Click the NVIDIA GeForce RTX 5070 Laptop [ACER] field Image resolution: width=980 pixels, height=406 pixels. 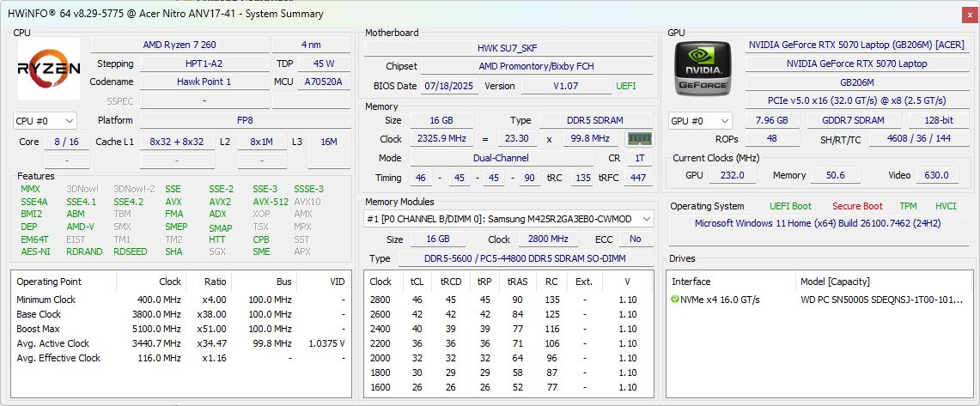[856, 45]
